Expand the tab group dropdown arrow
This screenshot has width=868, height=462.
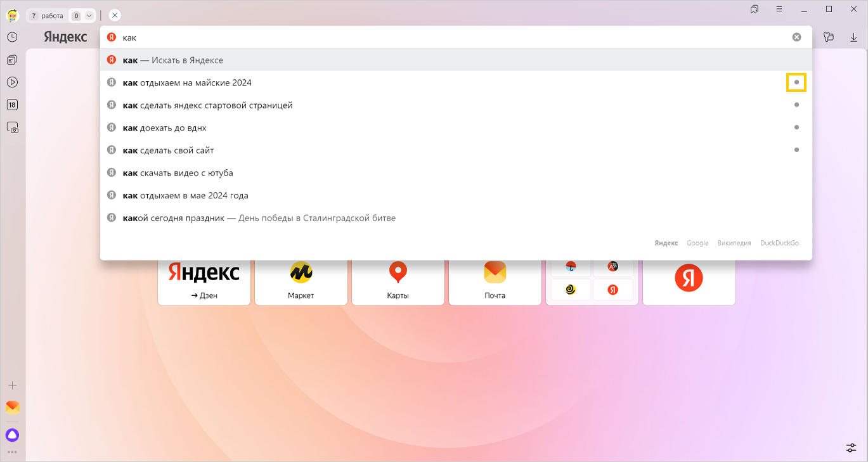point(89,16)
